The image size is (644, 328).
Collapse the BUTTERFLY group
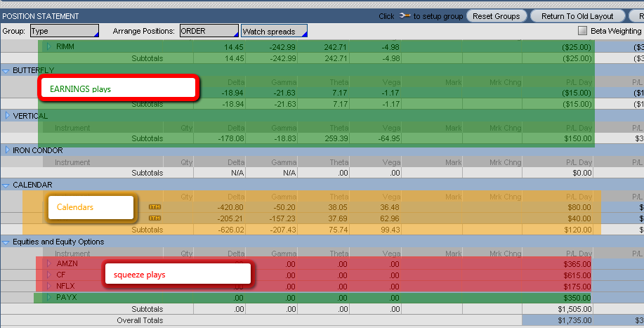(x=6, y=70)
